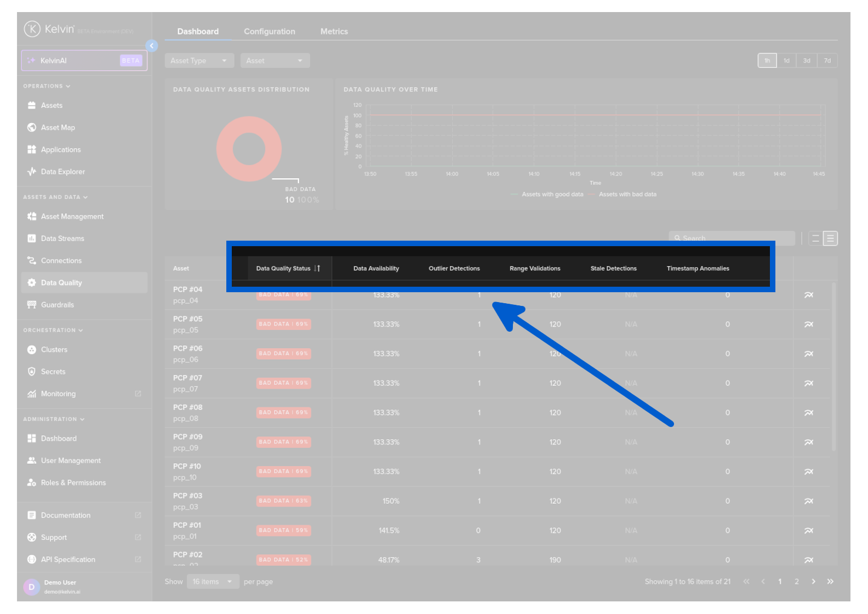Select the 1d time range
The width and height of the screenshot is (868, 614).
tap(786, 61)
